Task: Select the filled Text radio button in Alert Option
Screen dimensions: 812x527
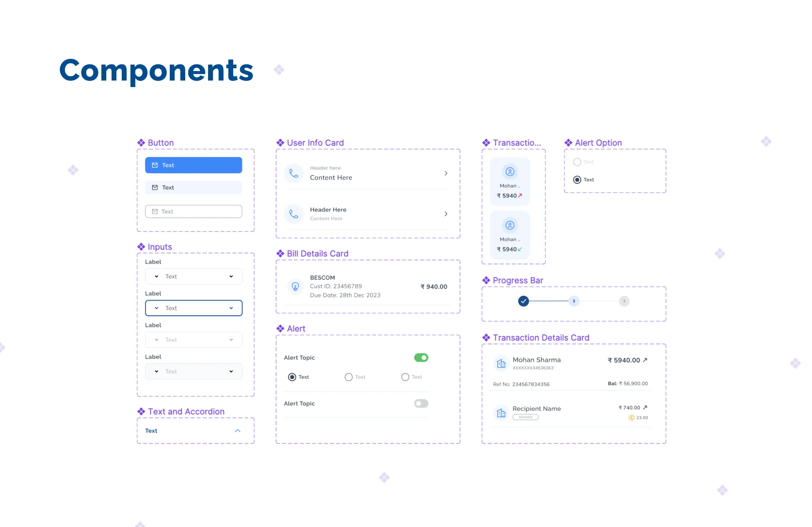Action: [x=577, y=179]
